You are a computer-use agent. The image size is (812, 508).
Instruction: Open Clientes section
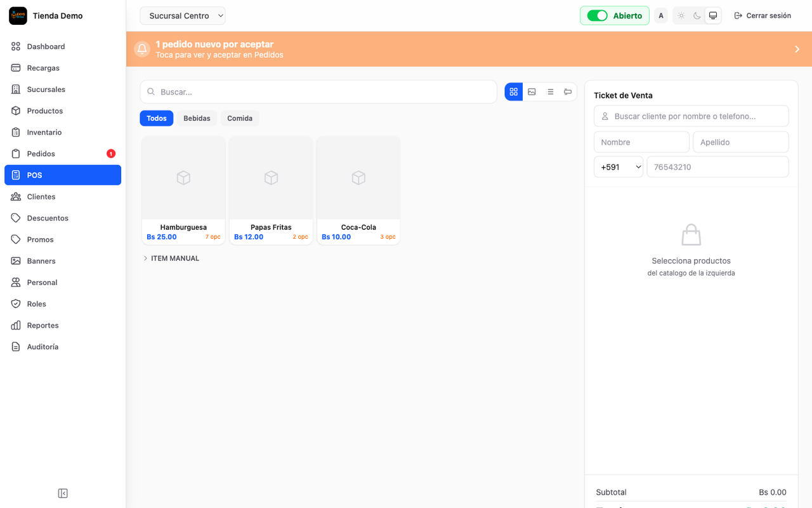click(x=63, y=197)
